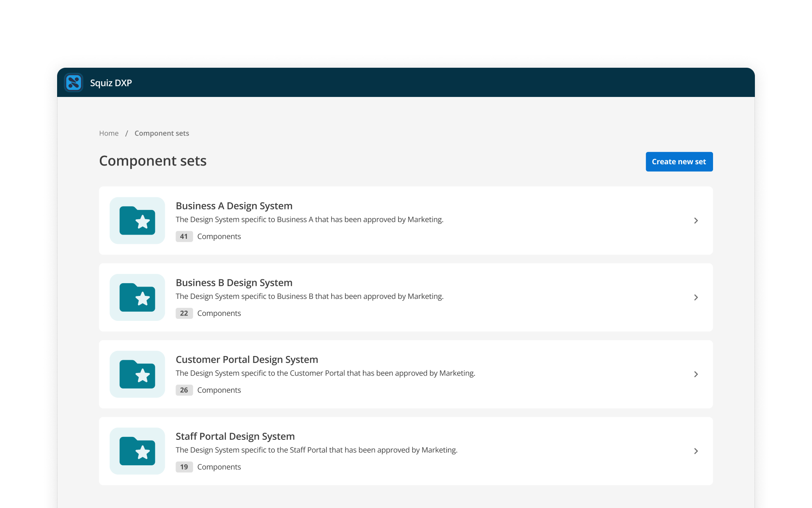The height and width of the screenshot is (508, 812).
Task: Open the Customer Portal Design System title
Action: (x=247, y=359)
